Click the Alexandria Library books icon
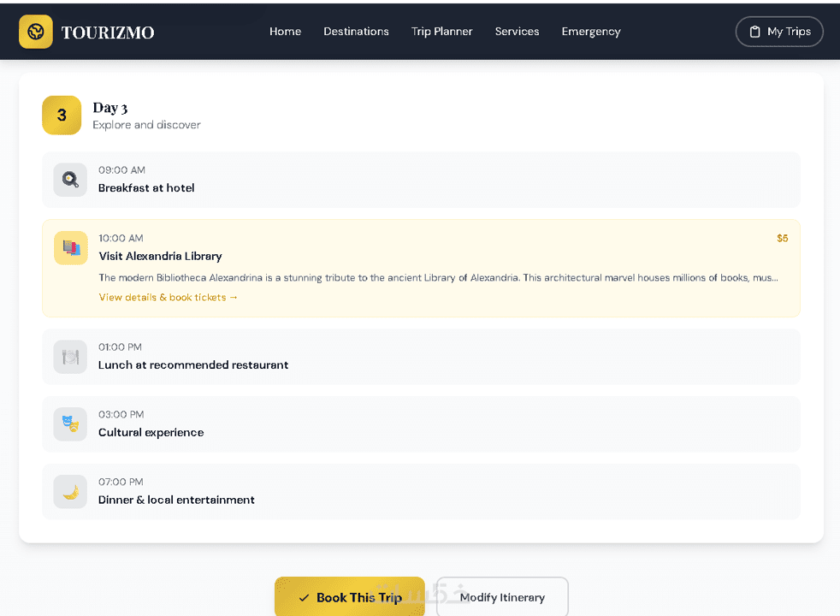840x616 pixels. [x=71, y=248]
